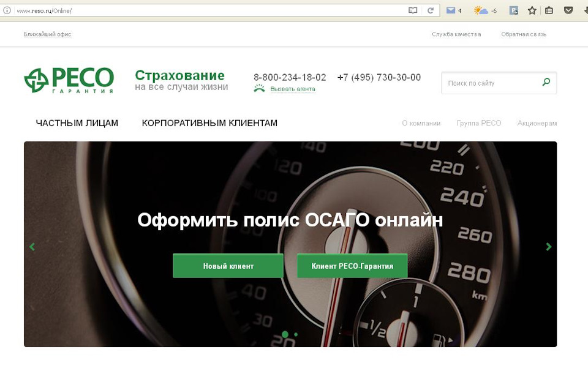Open the Ближайший офис link

[47, 34]
